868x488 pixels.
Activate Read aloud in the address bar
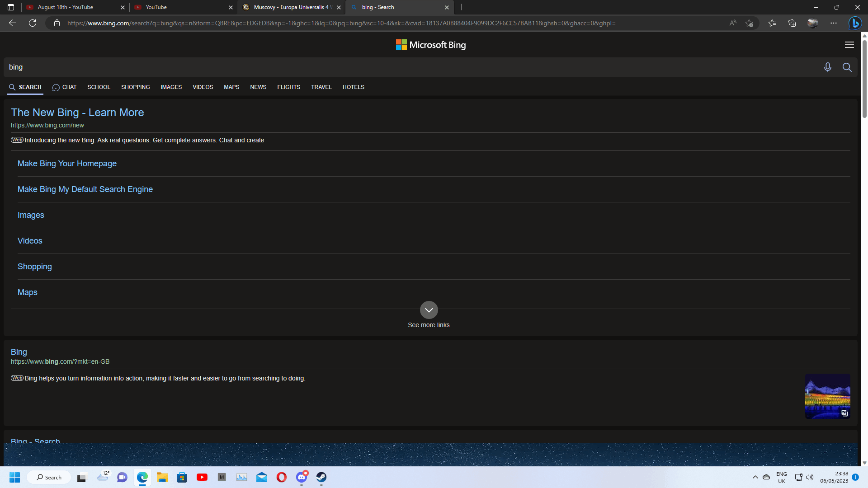tap(732, 23)
